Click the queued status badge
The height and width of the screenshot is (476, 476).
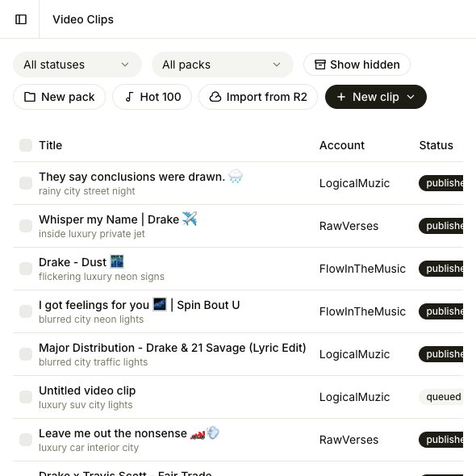click(x=441, y=397)
